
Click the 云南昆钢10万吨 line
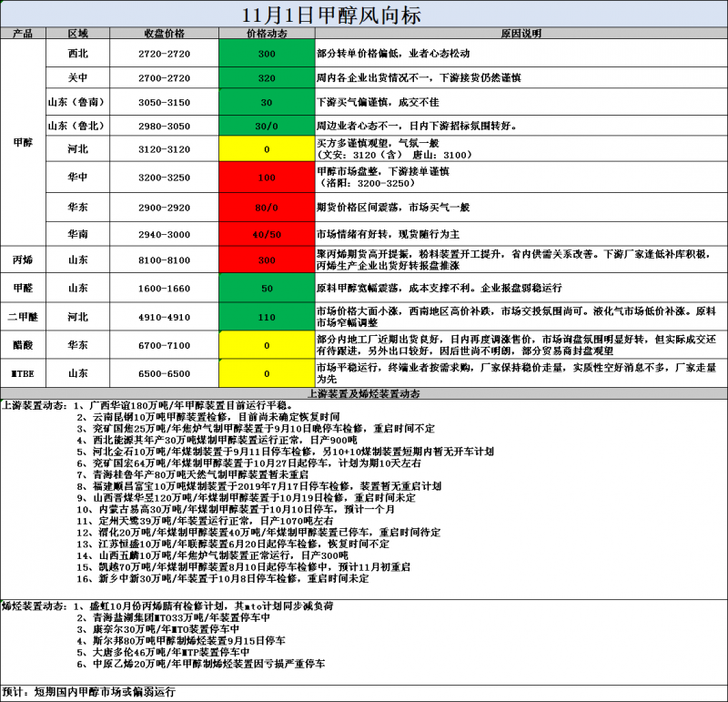pos(208,417)
